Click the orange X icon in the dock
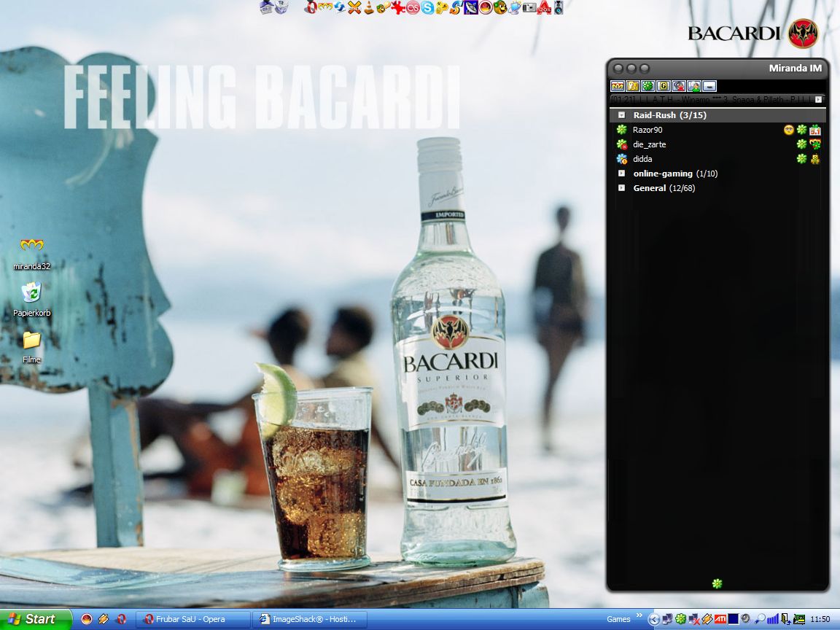 354,7
